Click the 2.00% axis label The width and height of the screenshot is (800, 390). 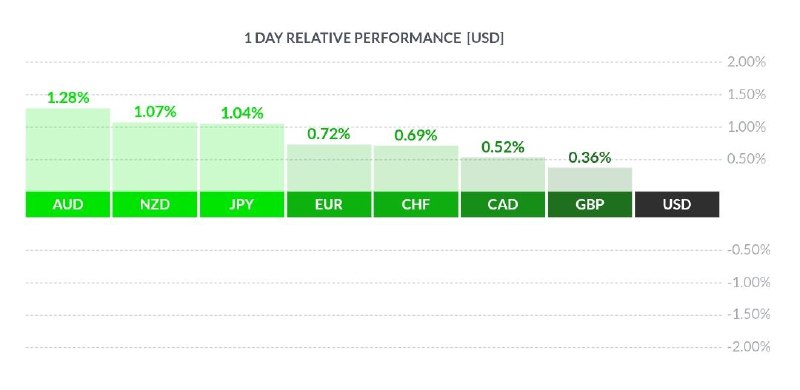(746, 62)
